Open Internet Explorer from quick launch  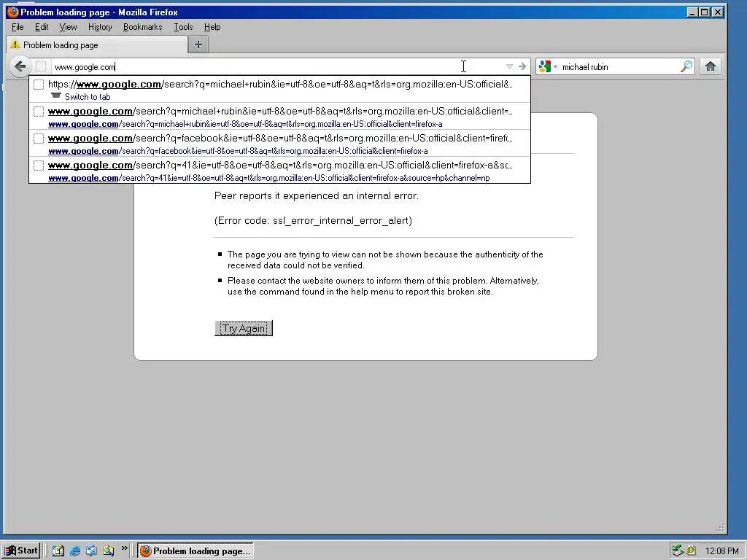(75, 551)
